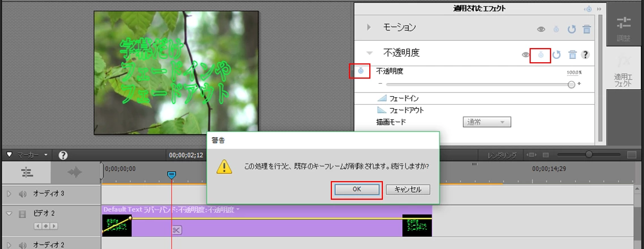Click the scissors split clip icon
Image resolution: width=644 pixels, height=249 pixels.
(177, 230)
